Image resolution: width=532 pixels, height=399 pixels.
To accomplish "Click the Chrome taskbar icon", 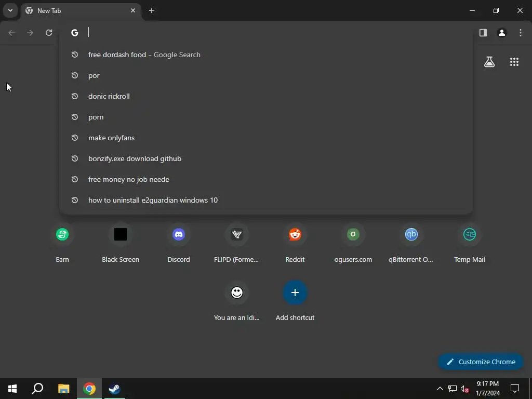I will click(89, 389).
